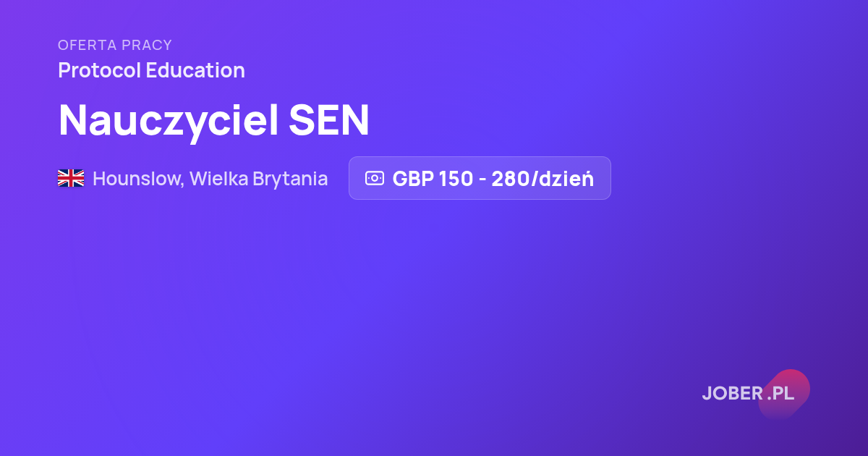Click the word Education in employer name
Image resolution: width=868 pixels, height=456 pixels.
tap(195, 70)
